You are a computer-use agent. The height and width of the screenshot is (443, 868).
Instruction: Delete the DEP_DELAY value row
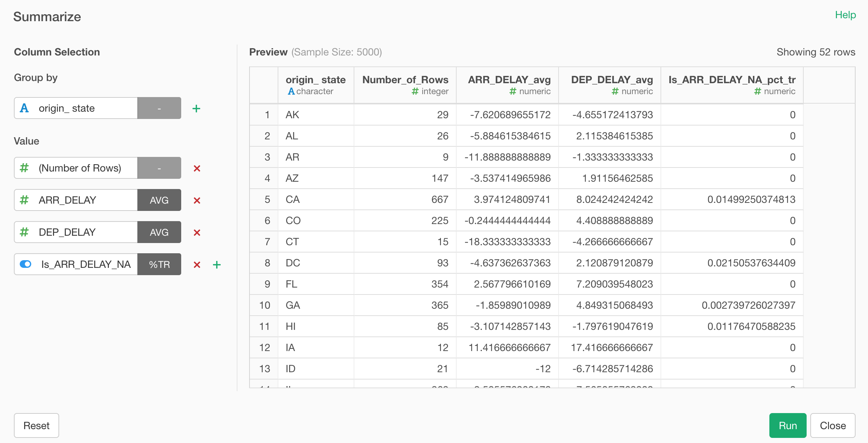coord(197,232)
